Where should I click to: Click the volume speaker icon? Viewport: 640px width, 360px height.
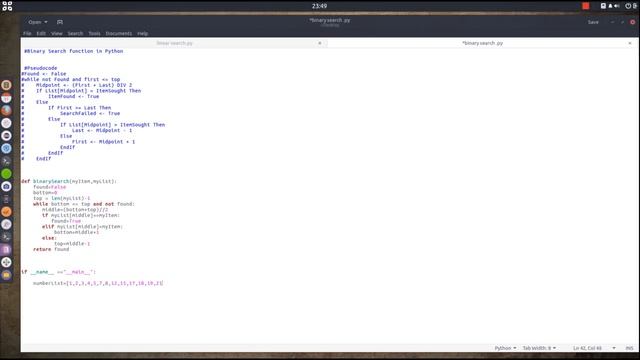[617, 6]
